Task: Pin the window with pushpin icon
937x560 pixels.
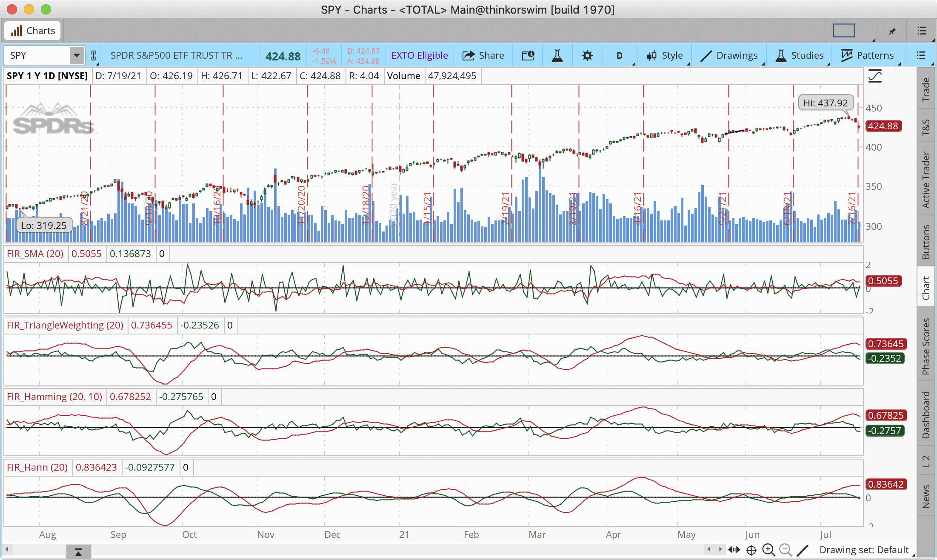Action: (x=892, y=31)
